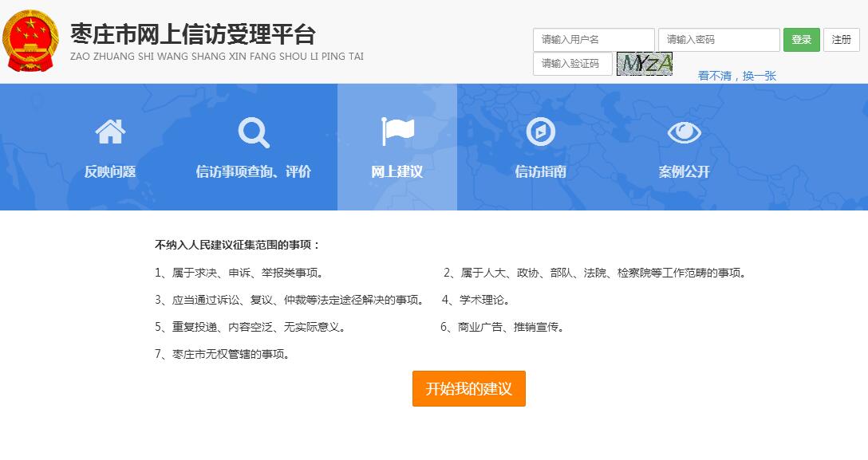Open the 信访指南 menu label
Screen dimensions: 868x460
click(541, 171)
